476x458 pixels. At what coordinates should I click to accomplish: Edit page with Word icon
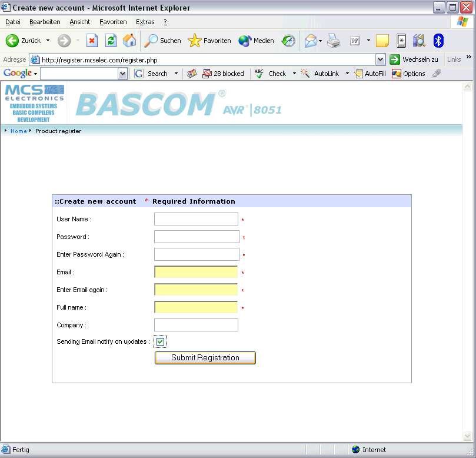[x=355, y=41]
